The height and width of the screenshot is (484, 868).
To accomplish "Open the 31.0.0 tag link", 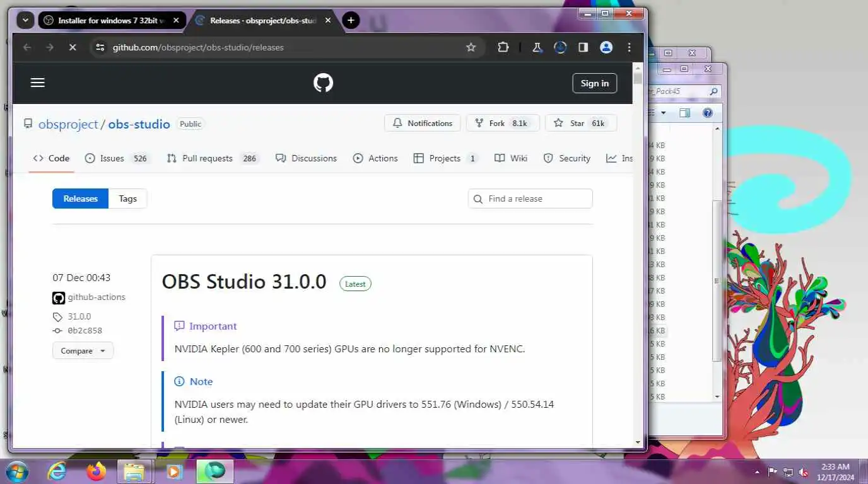I will [x=79, y=316].
